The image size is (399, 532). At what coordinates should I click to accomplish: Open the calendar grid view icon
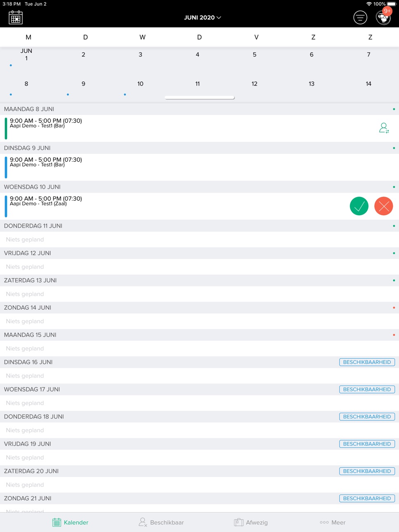pos(16,18)
